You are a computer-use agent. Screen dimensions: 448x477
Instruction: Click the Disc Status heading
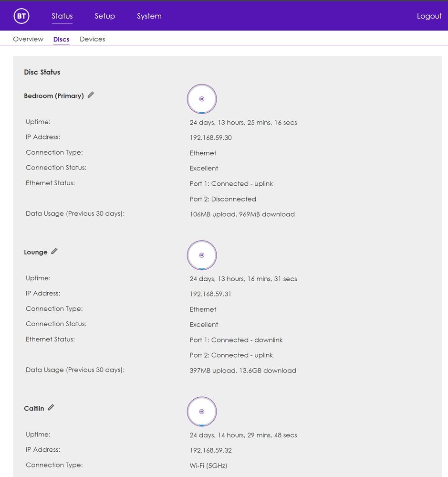coord(42,73)
